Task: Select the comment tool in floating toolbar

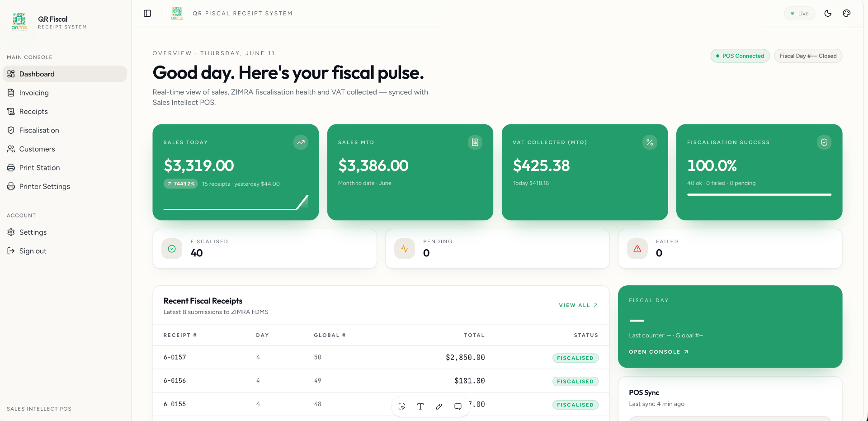Action: coord(458,407)
